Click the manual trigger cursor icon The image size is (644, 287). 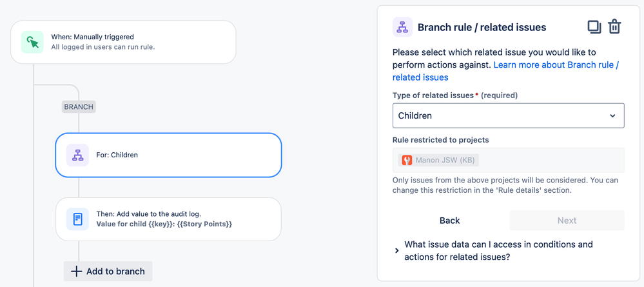(32, 42)
